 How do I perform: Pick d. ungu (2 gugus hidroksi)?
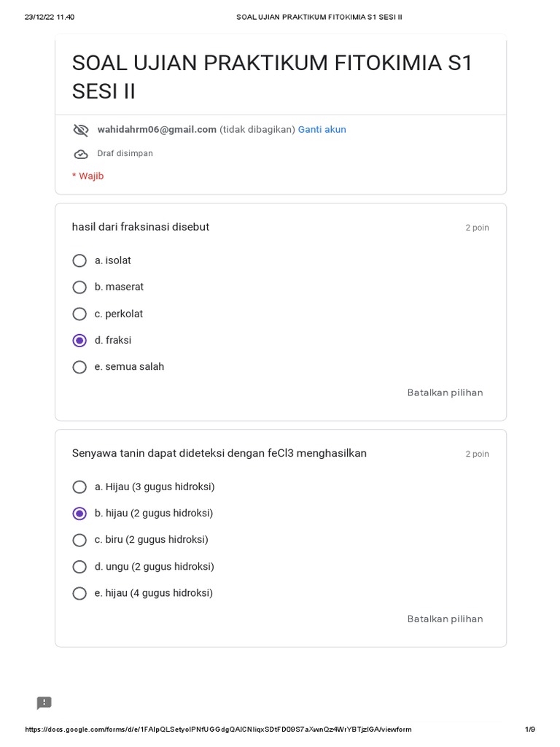pyautogui.click(x=79, y=567)
